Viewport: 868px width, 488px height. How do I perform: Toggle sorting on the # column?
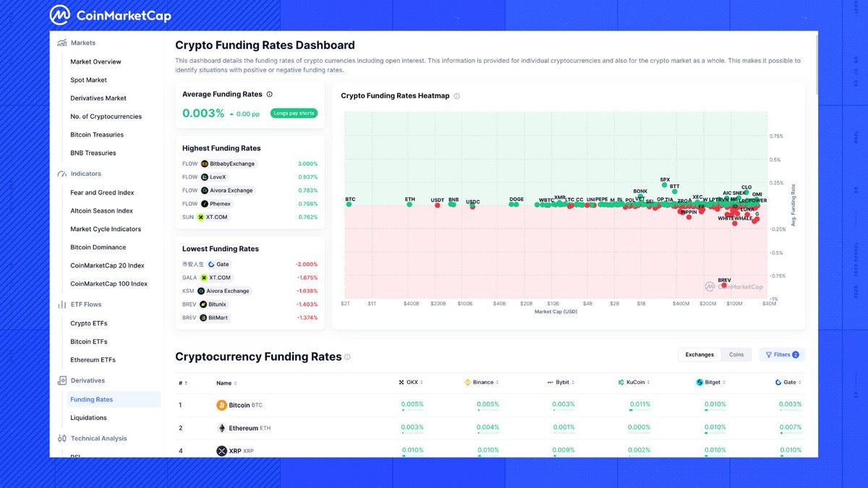coord(183,382)
